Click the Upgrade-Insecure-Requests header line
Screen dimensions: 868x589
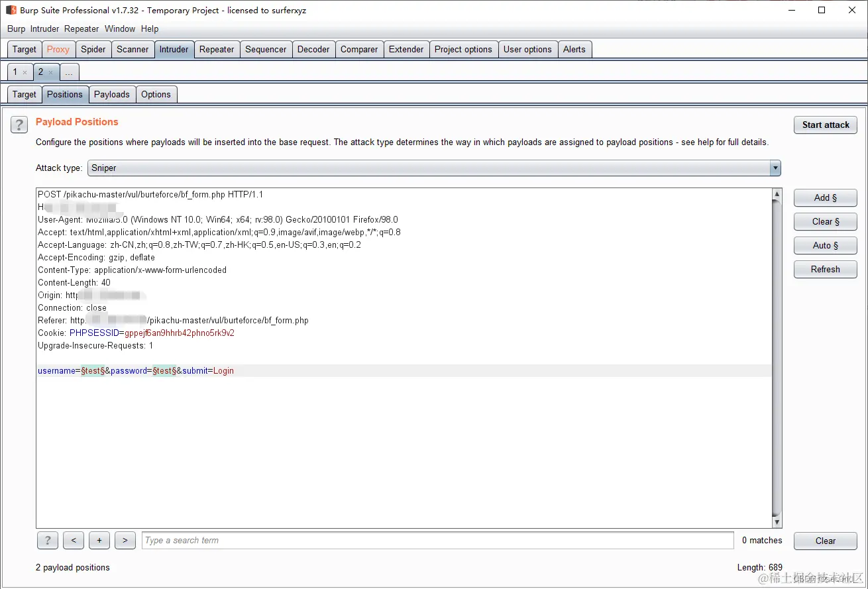point(95,346)
